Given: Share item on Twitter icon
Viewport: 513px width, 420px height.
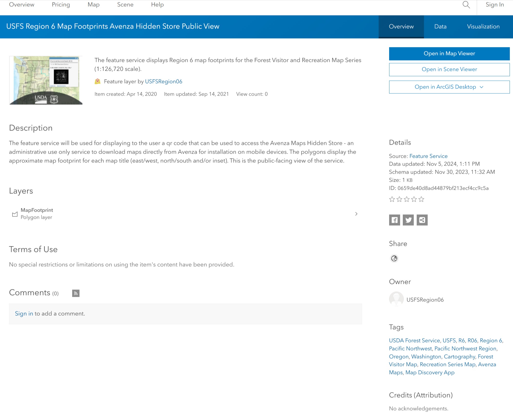Looking at the screenshot, I should pyautogui.click(x=408, y=220).
